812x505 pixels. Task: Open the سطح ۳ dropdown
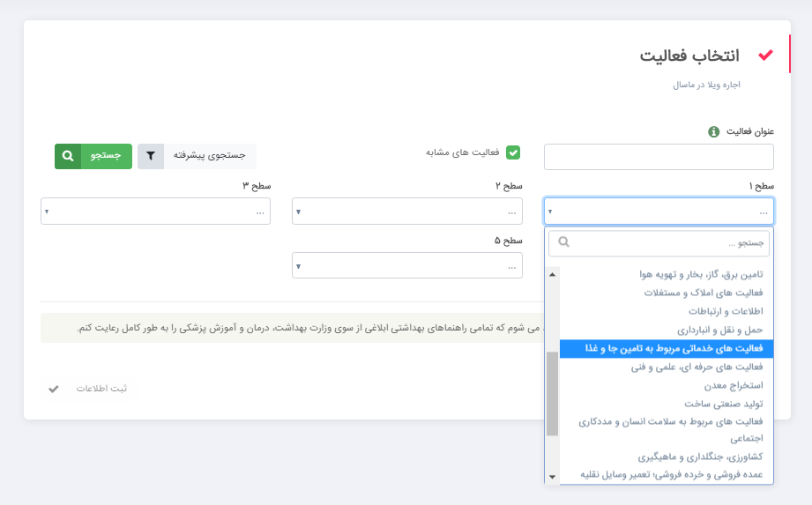tap(155, 212)
